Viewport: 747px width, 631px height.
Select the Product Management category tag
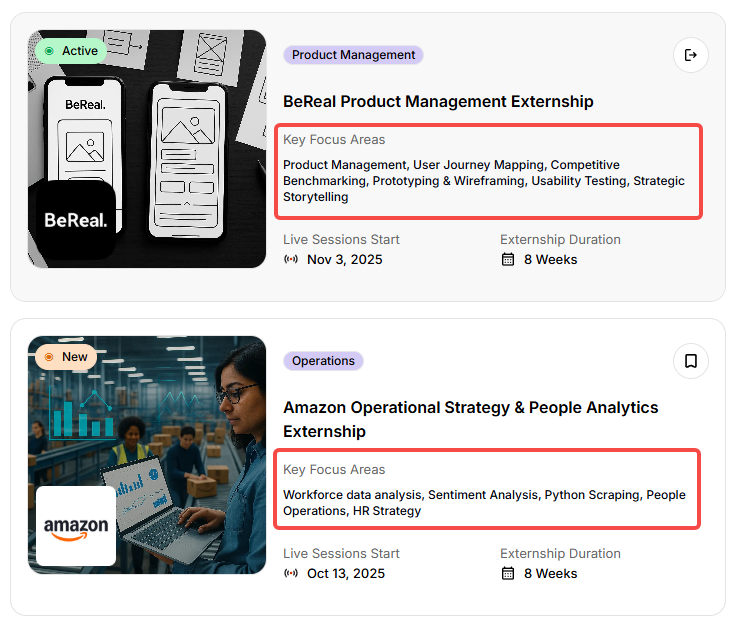(x=353, y=55)
